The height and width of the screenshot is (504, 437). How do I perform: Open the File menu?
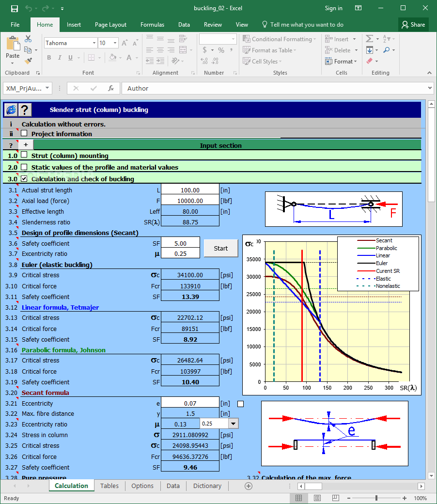coord(15,25)
